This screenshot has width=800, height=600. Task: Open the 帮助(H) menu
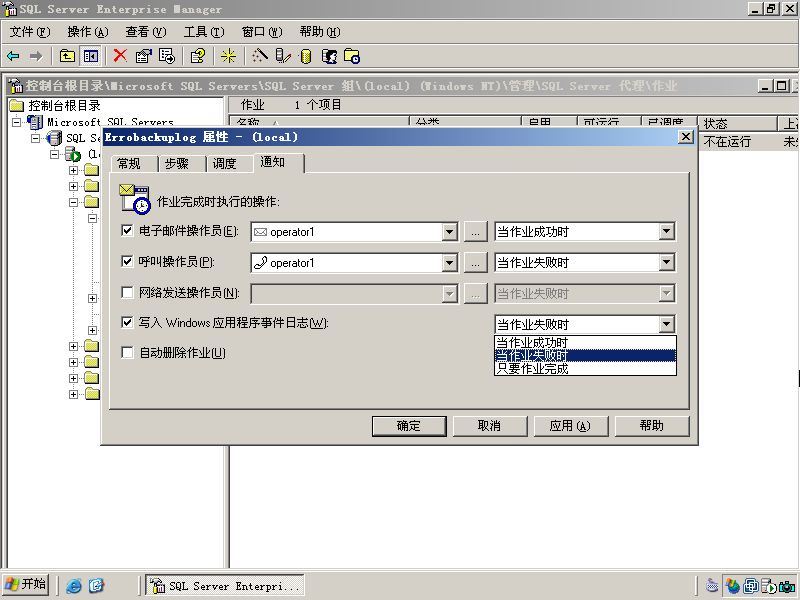[x=320, y=32]
